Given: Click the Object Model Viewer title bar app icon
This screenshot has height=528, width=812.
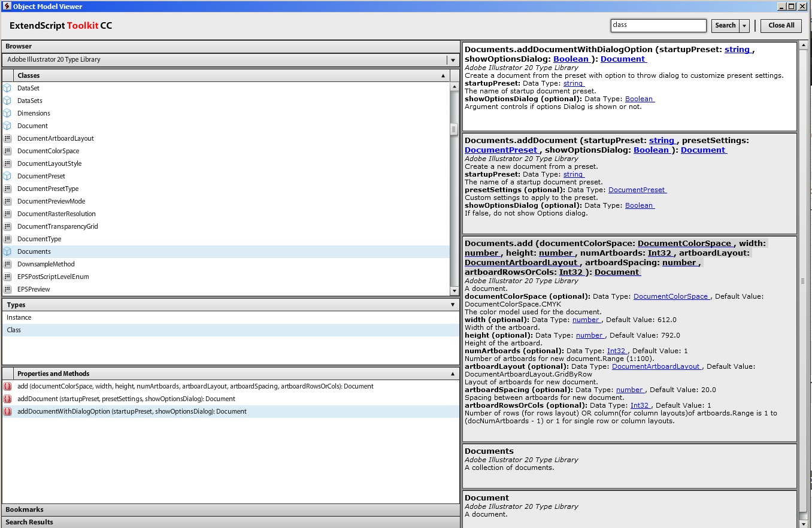Looking at the screenshot, I should click(7, 6).
